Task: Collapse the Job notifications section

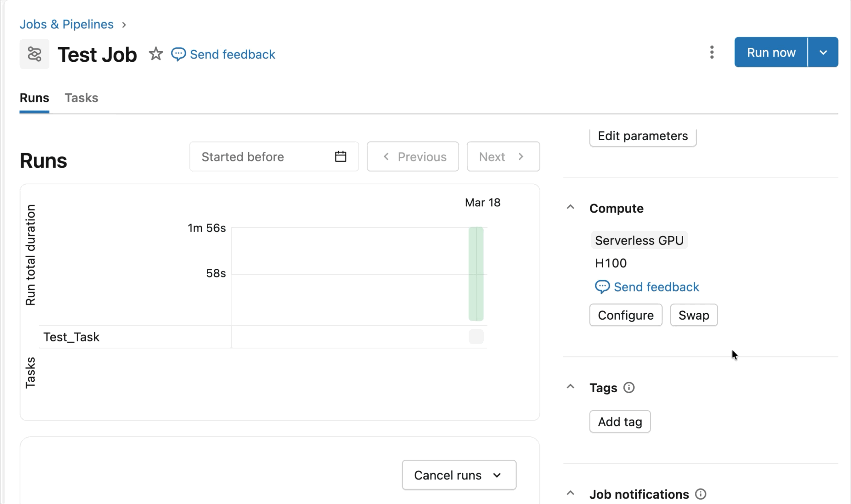Action: pos(570,493)
